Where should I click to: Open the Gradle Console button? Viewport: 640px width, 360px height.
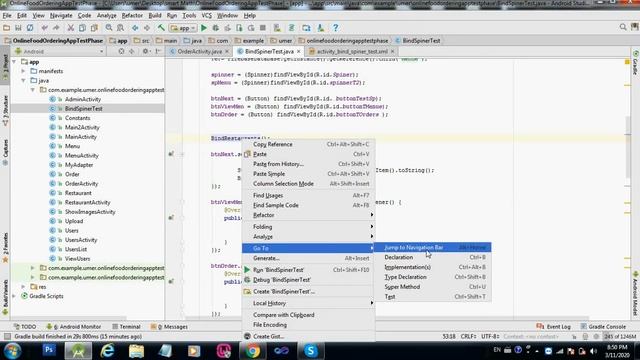point(603,327)
